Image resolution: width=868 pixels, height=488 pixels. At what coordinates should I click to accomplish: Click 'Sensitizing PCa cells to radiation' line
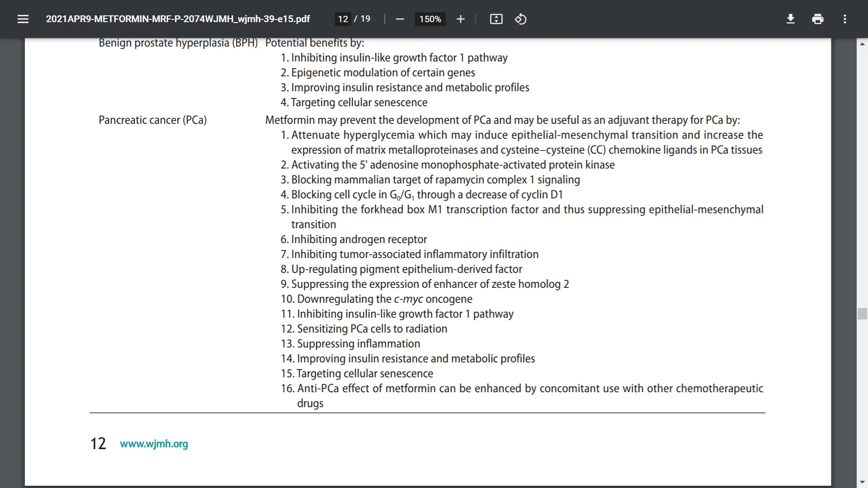pos(364,329)
